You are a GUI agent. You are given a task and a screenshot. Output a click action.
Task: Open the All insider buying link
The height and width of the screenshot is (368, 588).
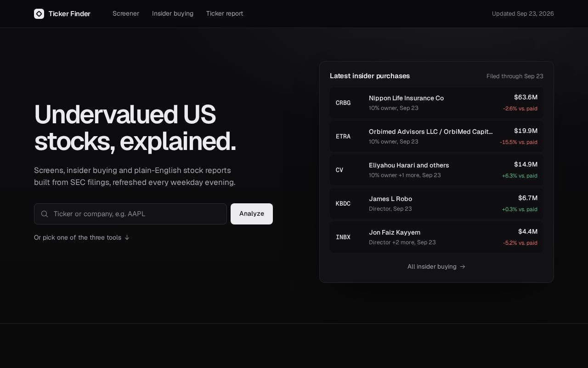click(x=436, y=267)
